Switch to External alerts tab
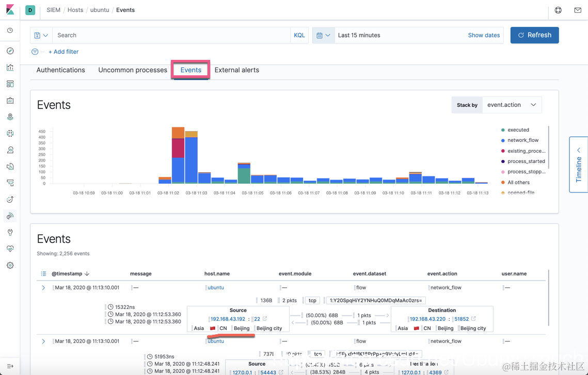588x375 pixels. tap(236, 70)
